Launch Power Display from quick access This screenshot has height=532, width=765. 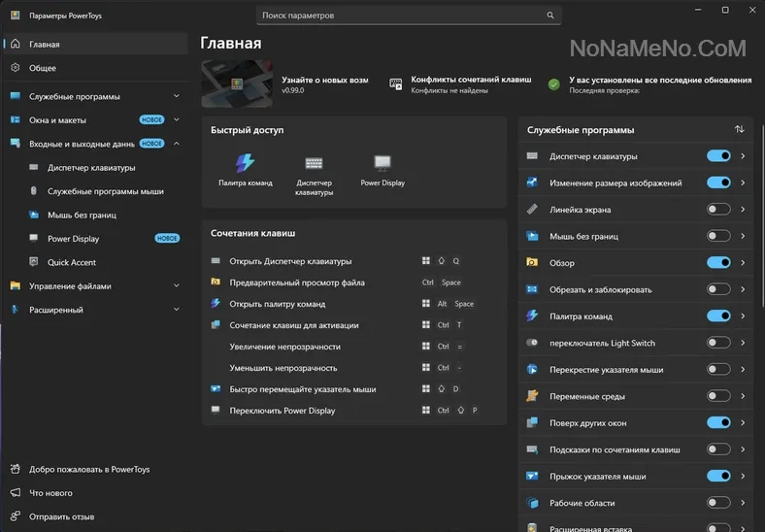click(382, 164)
